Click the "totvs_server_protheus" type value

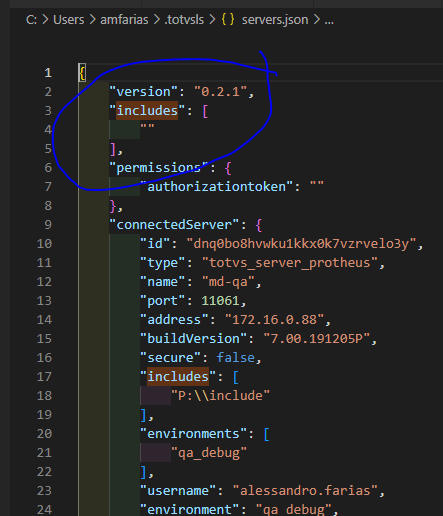click(290, 263)
